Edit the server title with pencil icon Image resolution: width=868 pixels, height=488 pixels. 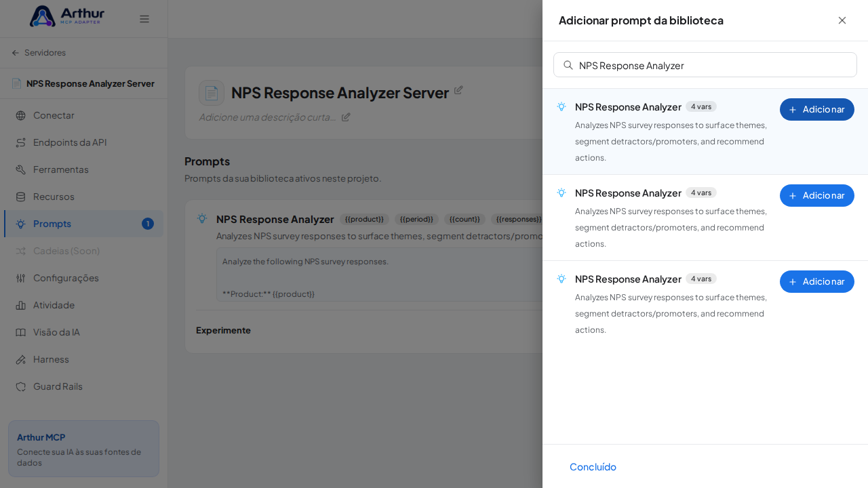458,89
